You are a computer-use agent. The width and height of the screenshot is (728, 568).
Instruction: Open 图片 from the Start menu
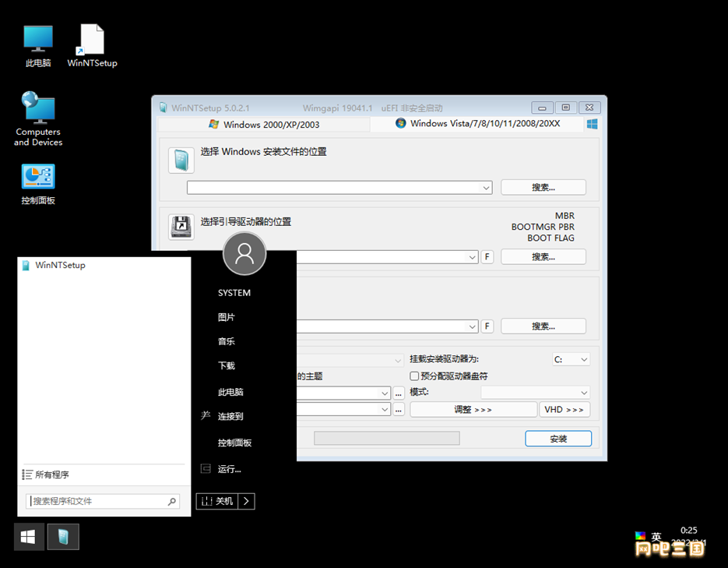point(227,317)
